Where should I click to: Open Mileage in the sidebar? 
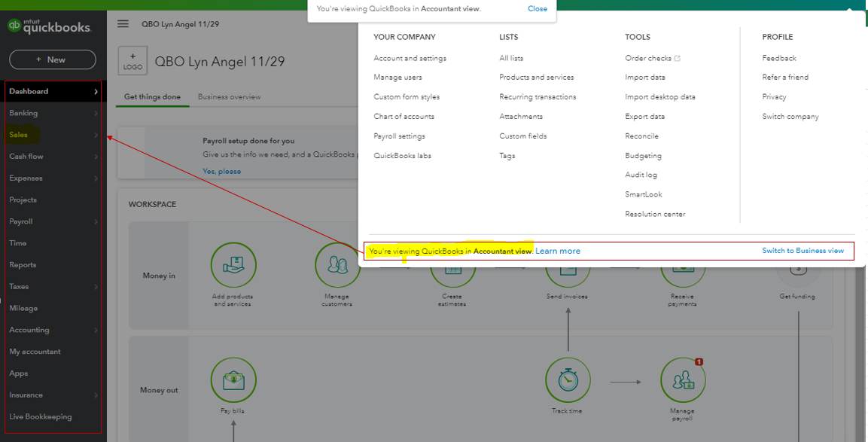coord(23,308)
